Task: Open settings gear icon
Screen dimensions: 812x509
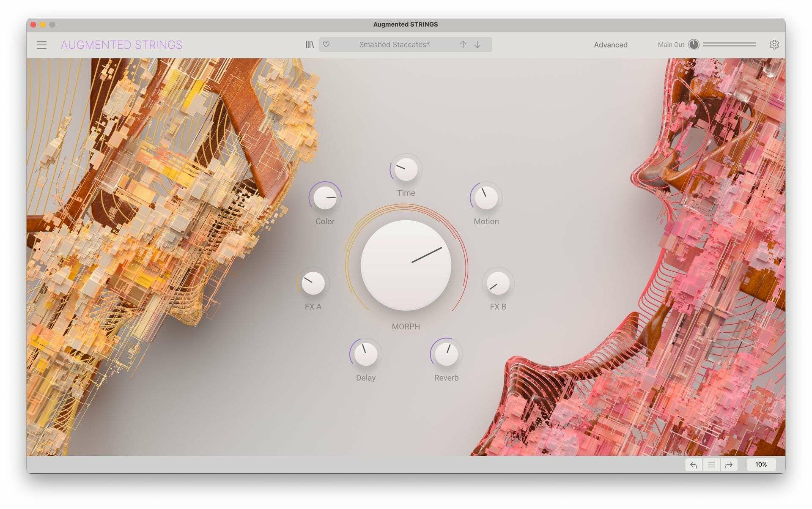Action: tap(774, 44)
